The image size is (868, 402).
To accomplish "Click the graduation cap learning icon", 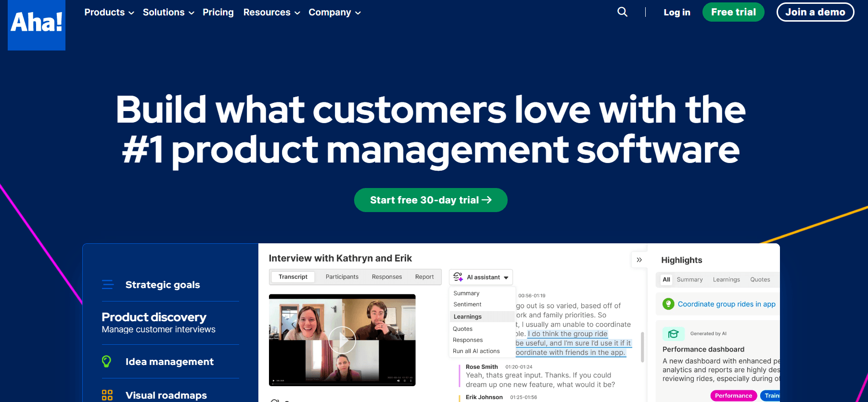I will (674, 334).
